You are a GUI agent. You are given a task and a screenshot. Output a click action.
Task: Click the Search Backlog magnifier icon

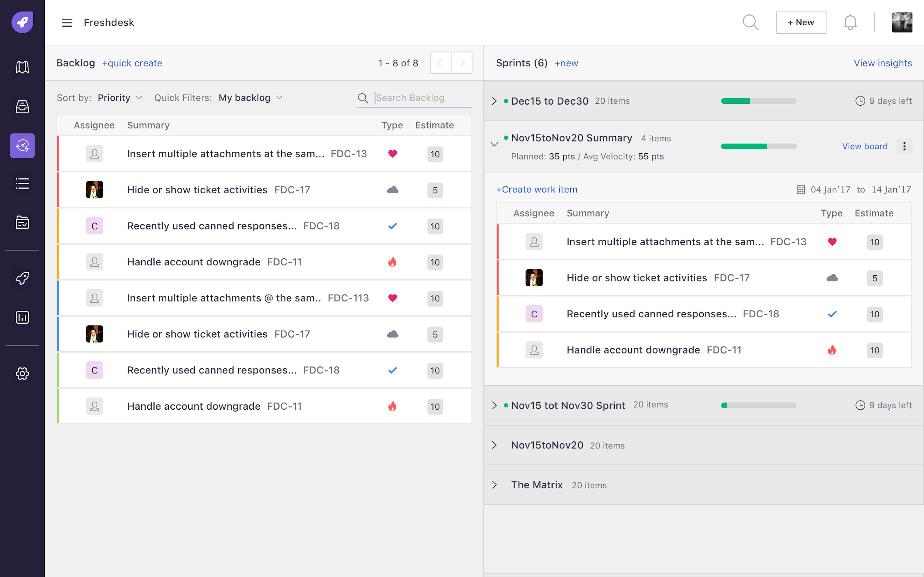363,98
